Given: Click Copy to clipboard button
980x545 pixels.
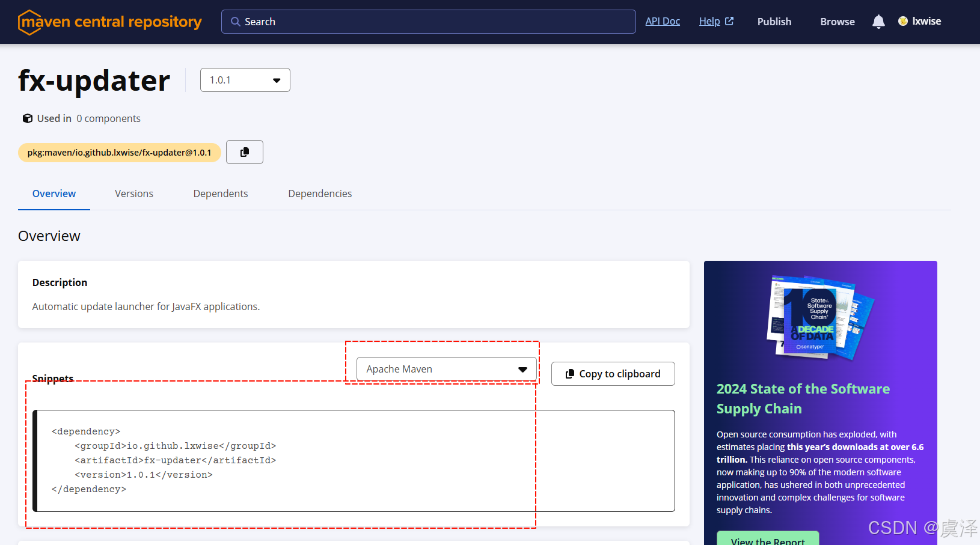Looking at the screenshot, I should 613,374.
